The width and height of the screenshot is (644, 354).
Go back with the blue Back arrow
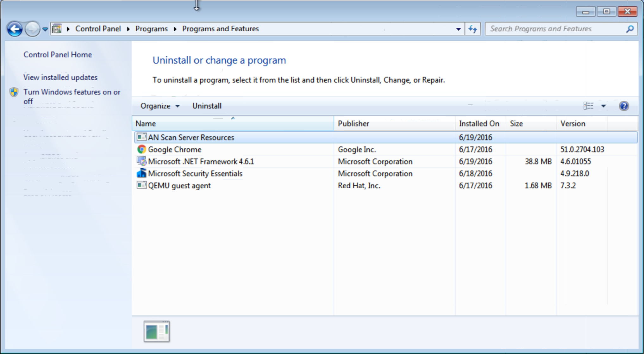tap(15, 29)
